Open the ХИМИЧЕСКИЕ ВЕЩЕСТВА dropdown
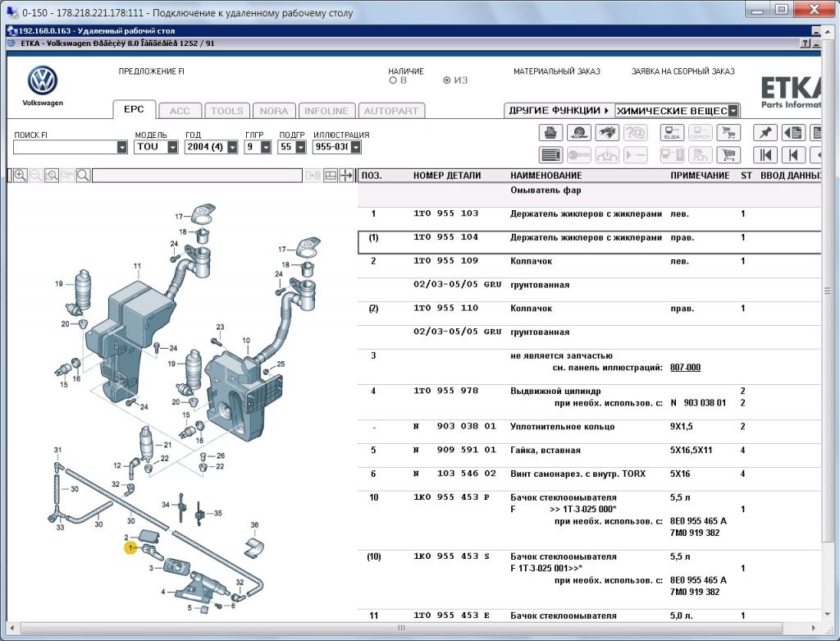 pos(733,111)
